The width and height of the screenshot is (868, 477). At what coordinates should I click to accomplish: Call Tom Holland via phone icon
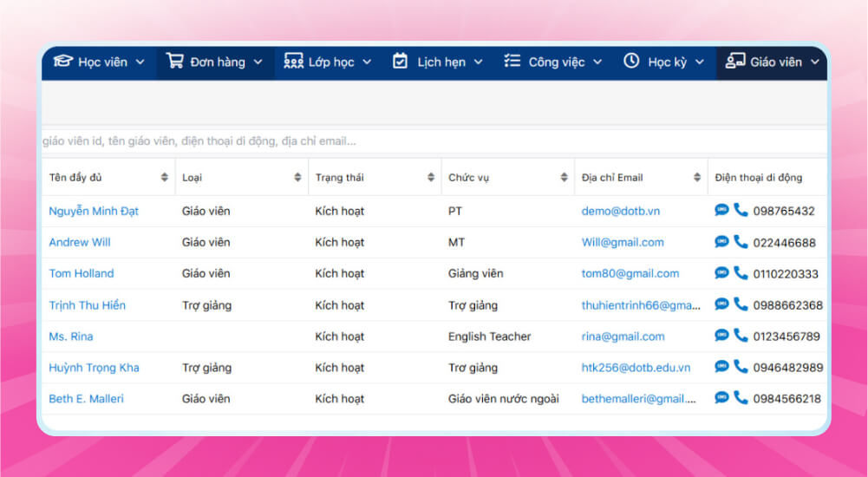click(x=741, y=272)
